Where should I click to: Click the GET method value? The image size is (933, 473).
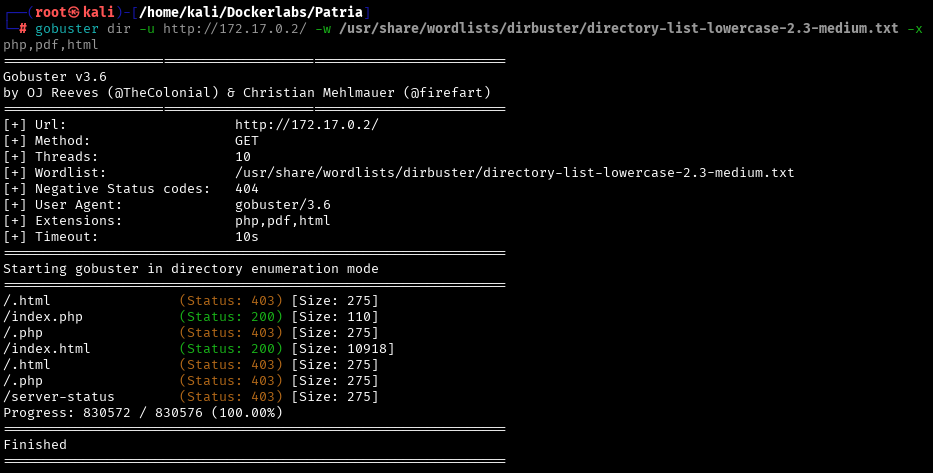(x=247, y=141)
